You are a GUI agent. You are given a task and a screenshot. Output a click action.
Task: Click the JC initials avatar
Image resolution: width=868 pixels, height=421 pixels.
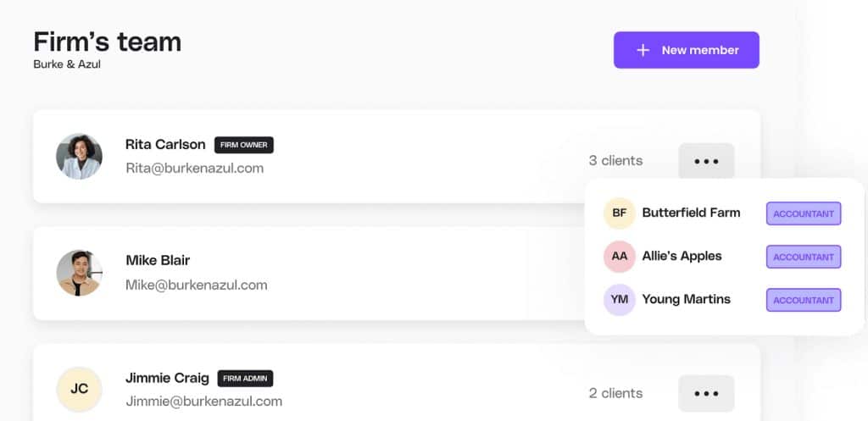pyautogui.click(x=79, y=390)
